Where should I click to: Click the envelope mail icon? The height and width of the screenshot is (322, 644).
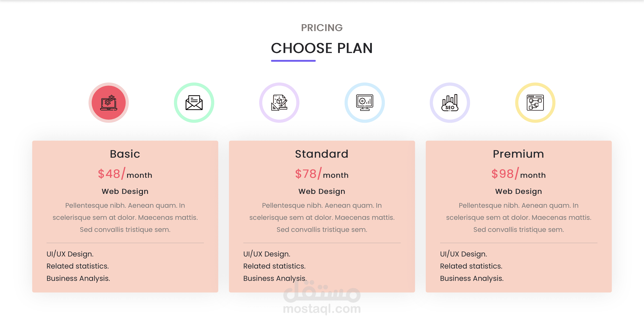click(x=194, y=102)
